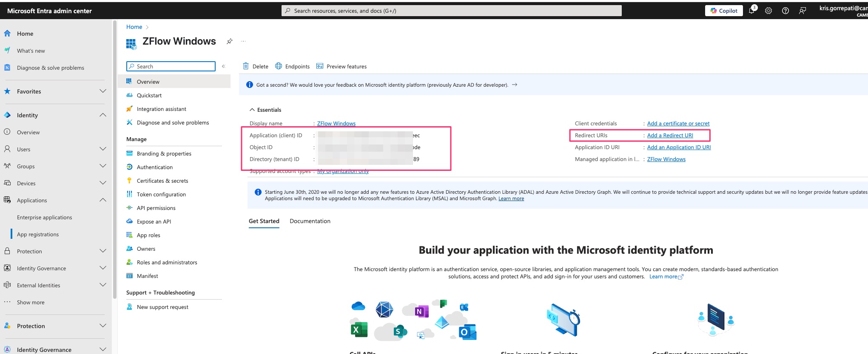Open What's new in the sidebar
This screenshot has width=868, height=354.
31,51
